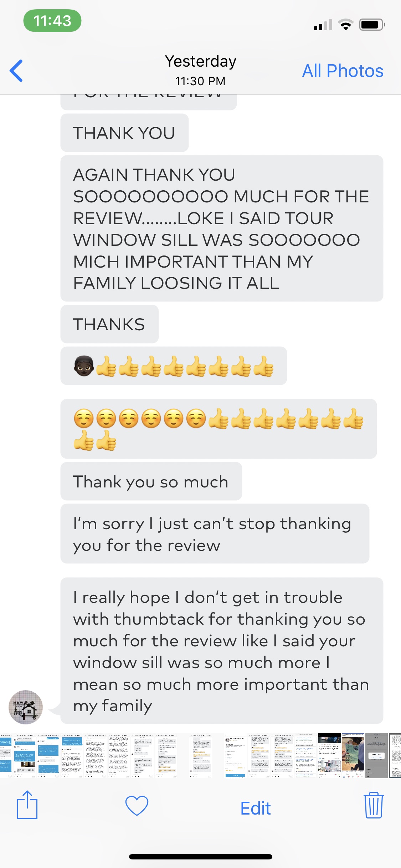The height and width of the screenshot is (868, 401).
Task: Tap 'I'm sorry I just can't stop' bubble
Action: pyautogui.click(x=215, y=534)
